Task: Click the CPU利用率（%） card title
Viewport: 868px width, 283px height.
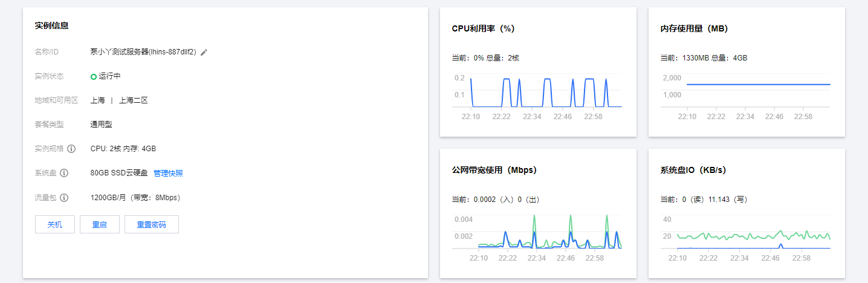Action: pos(483,28)
